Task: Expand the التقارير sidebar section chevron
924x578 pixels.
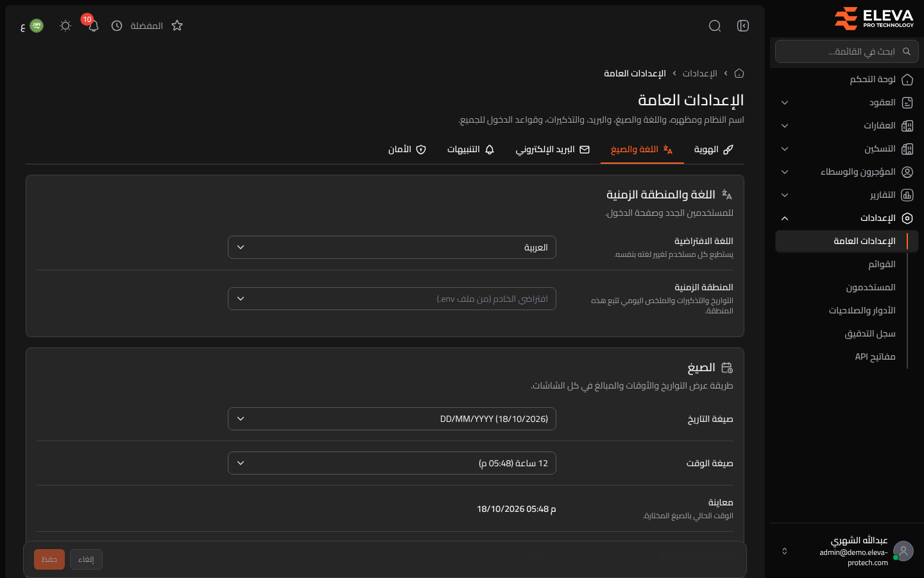Action: tap(785, 195)
